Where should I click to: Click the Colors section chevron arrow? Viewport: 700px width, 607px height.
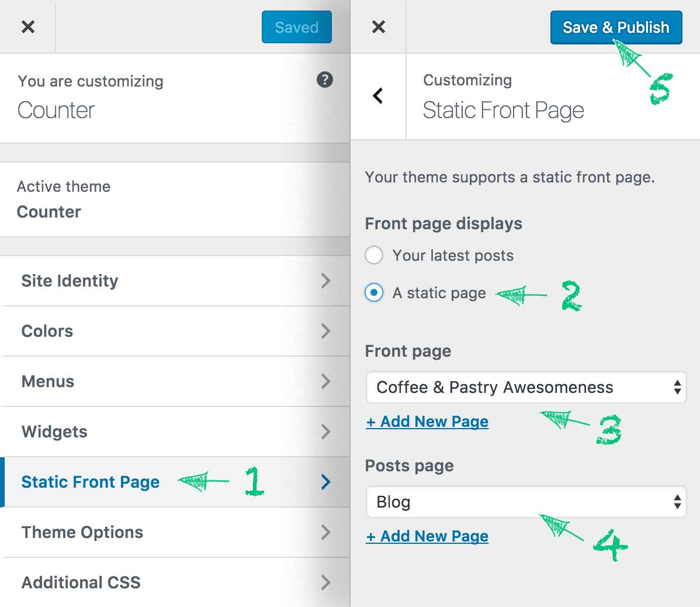(x=326, y=331)
